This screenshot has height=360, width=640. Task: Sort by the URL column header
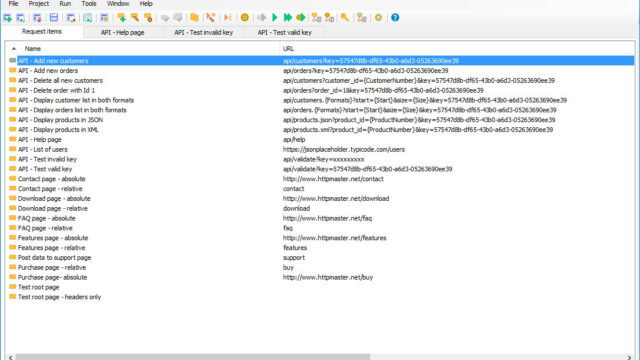pyautogui.click(x=288, y=49)
